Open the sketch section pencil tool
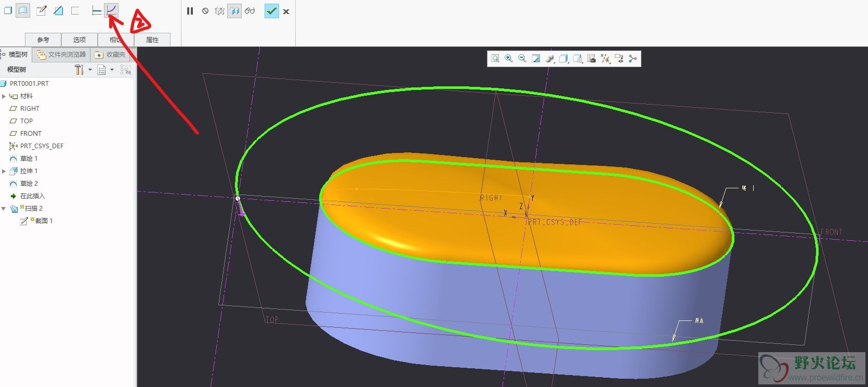 pos(41,10)
